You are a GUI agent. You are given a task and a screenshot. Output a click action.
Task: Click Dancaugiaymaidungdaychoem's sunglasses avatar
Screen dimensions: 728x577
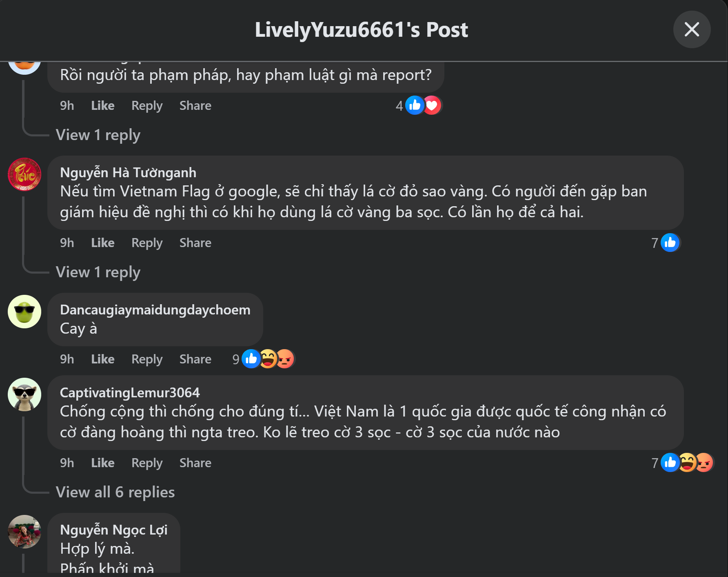pos(24,312)
